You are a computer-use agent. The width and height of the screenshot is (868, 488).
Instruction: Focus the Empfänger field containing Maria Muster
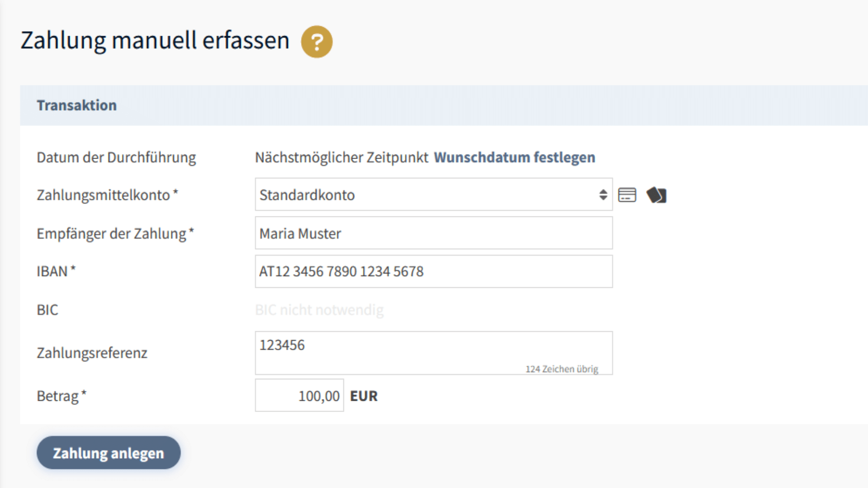point(433,233)
